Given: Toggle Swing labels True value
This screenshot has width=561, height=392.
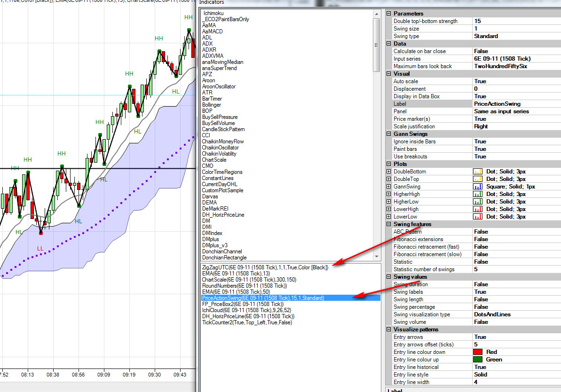Looking at the screenshot, I should click(517, 292).
